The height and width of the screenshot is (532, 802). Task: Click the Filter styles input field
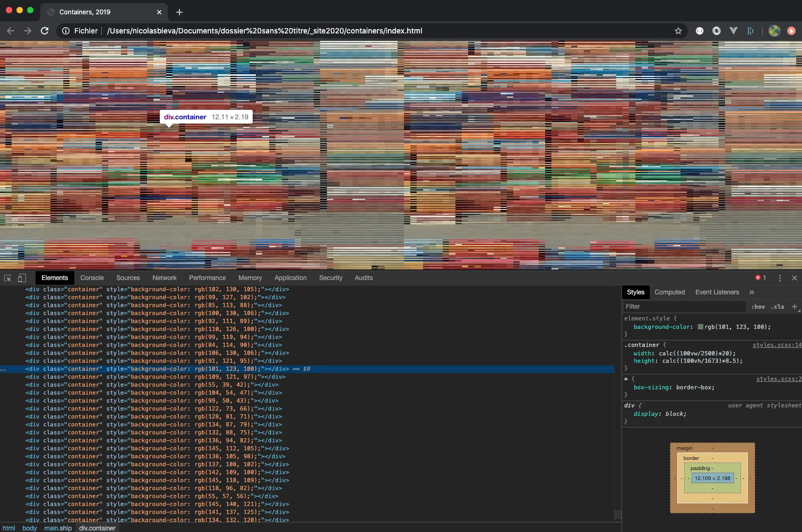click(684, 307)
